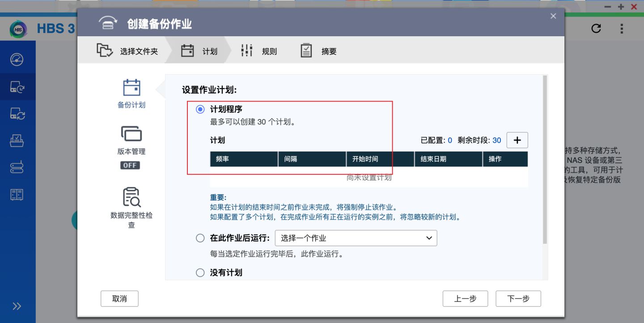The image size is (644, 323).
Task: Click the 下一步 button
Action: [x=518, y=298]
